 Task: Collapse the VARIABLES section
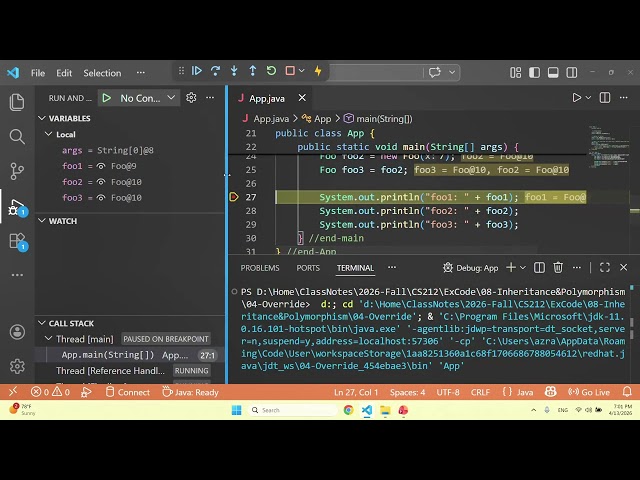[x=42, y=118]
